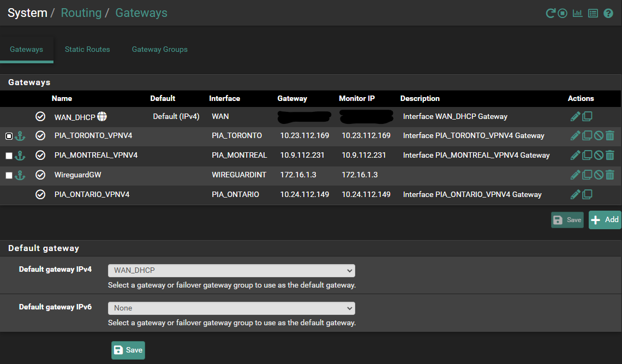
Task: Click status check icon for WireguardGW
Action: click(x=40, y=175)
